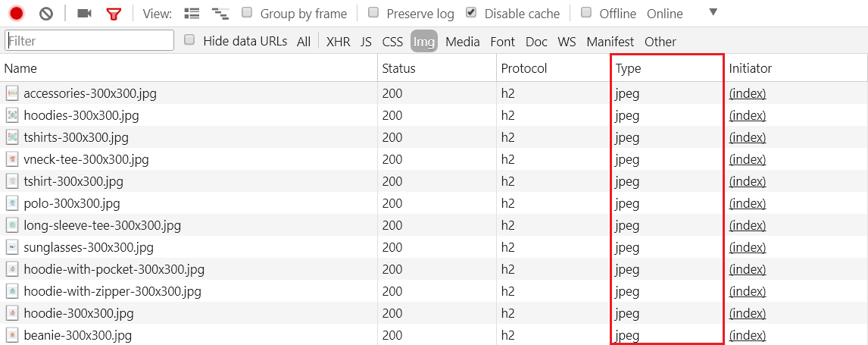Expand the throttling dropdown arrow
This screenshot has width=868, height=345.
(x=713, y=12)
